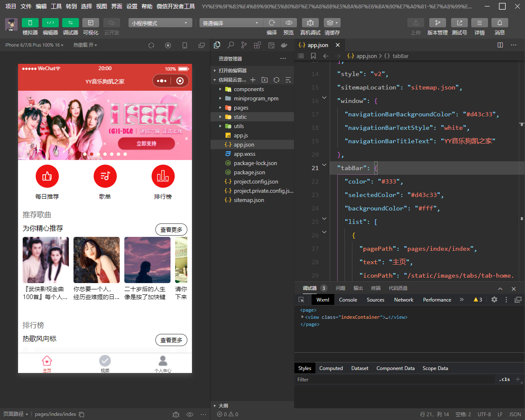Open the source control icon in the sidebar
525x420 pixels.
(244, 45)
